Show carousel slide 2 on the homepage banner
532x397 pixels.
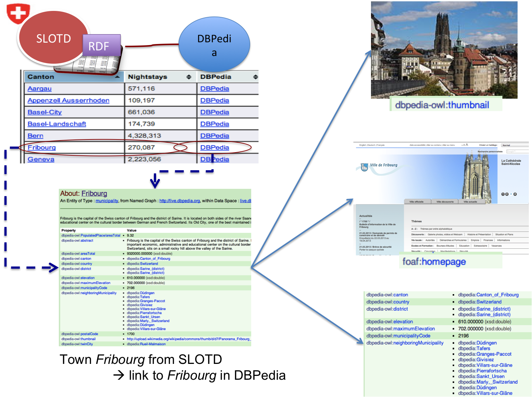507,194
